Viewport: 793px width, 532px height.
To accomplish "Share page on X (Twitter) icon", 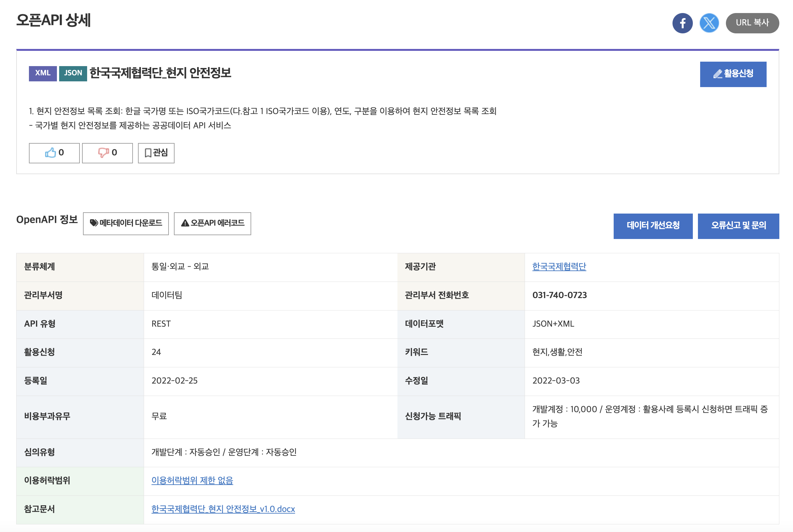I will pos(709,23).
